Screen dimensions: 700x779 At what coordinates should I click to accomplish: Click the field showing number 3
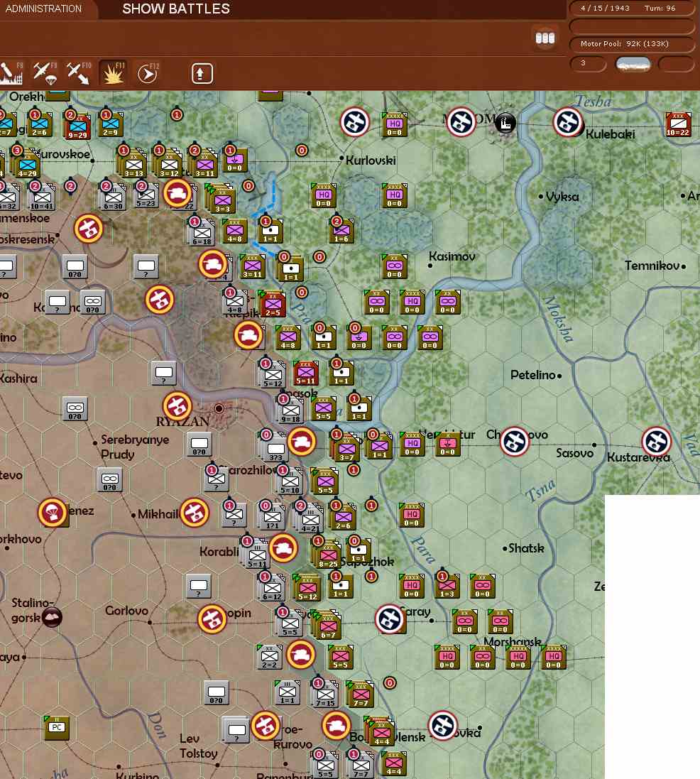[588, 64]
